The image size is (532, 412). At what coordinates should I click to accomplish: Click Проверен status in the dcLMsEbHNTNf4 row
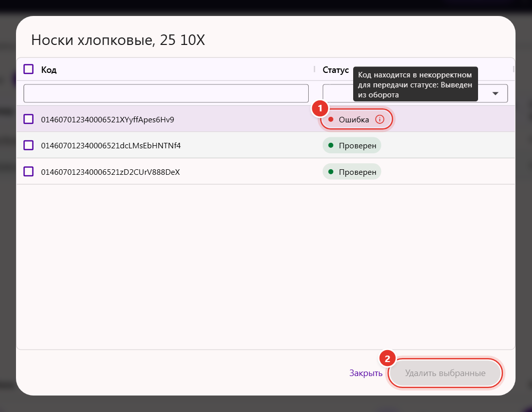(352, 145)
